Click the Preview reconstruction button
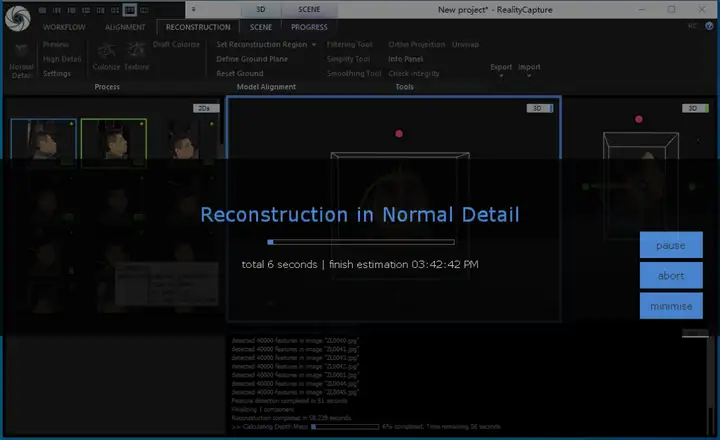Viewport: 720px width, 440px height. click(56, 45)
